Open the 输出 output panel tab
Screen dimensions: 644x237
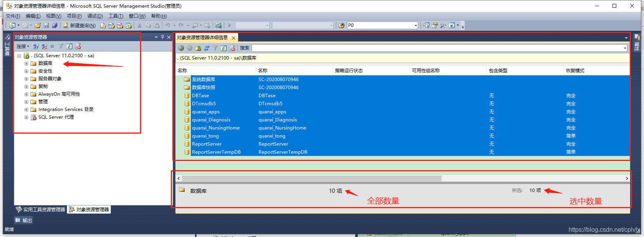[x=24, y=220]
